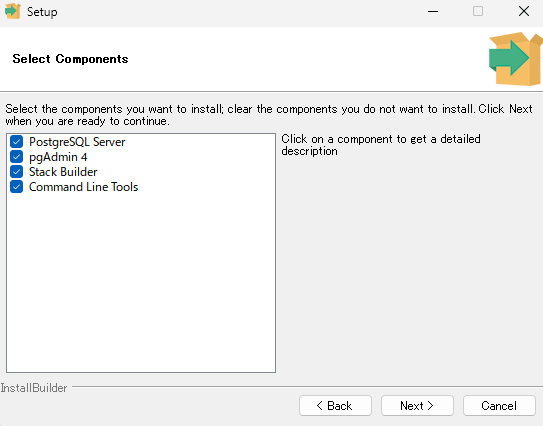Go to the next setup step
Viewport: 543px width, 426px height.
417,406
